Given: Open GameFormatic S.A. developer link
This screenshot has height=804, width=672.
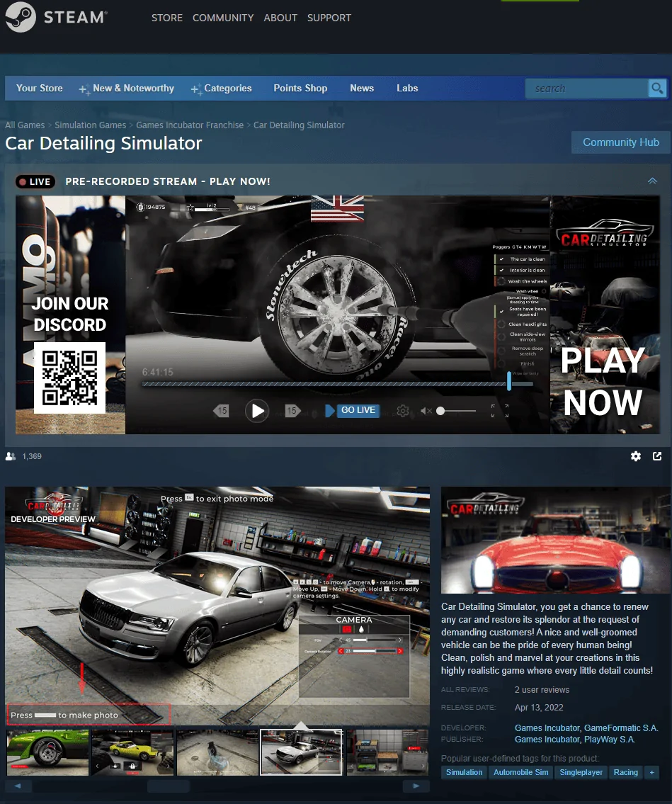Looking at the screenshot, I should 621,728.
